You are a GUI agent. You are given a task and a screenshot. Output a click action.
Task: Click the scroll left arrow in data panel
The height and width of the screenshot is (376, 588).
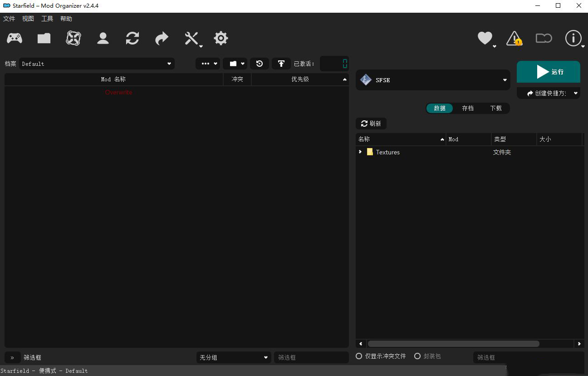click(361, 344)
